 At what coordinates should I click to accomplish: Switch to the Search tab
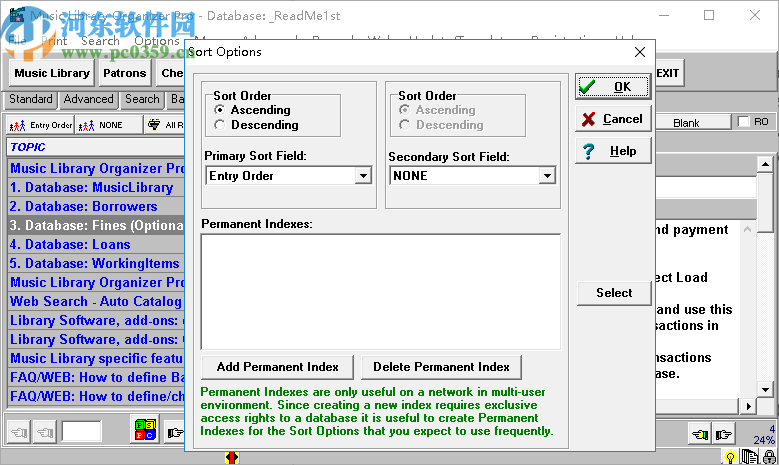click(x=142, y=99)
